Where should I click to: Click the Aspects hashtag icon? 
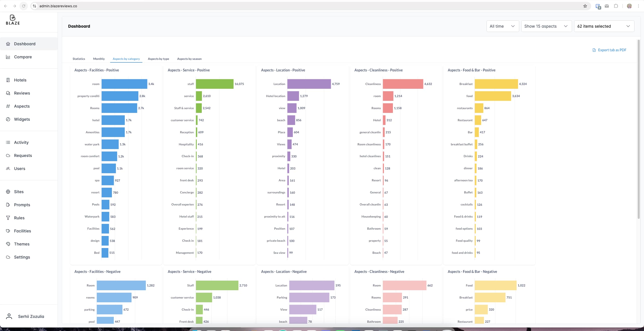[8, 106]
